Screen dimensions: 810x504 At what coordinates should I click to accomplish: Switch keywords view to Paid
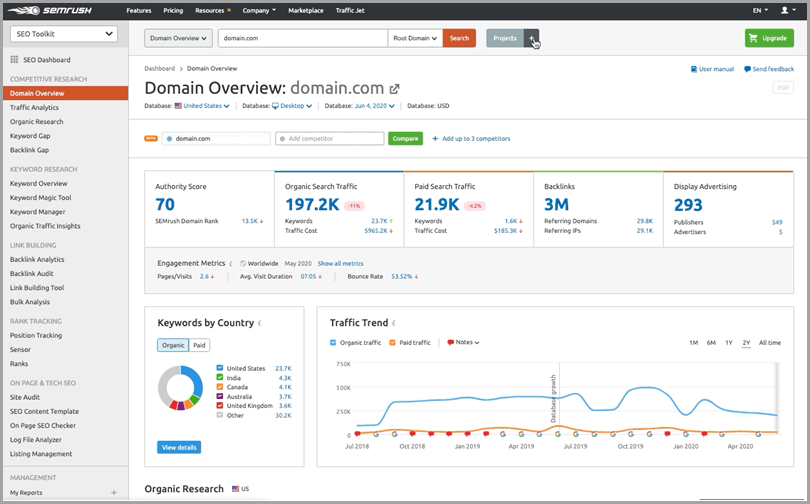pos(199,345)
